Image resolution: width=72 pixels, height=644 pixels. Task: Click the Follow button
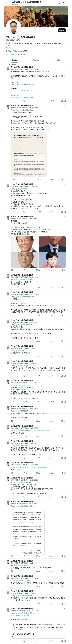(62, 30)
